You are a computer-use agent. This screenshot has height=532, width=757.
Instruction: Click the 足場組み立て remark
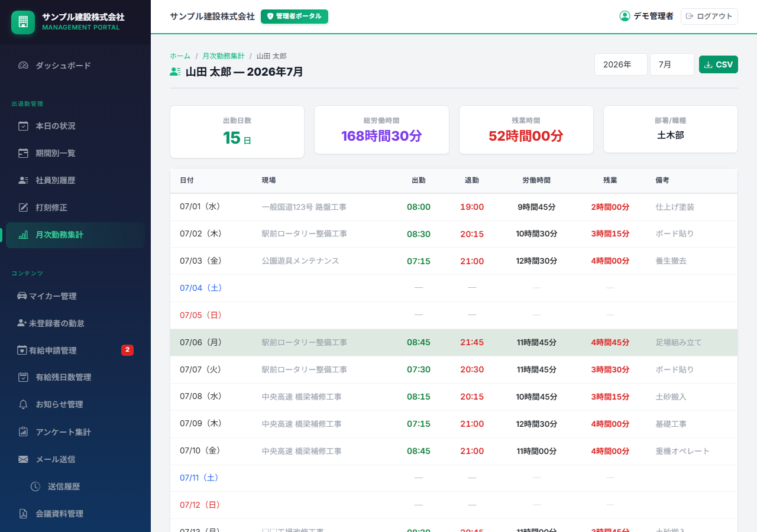[678, 342]
